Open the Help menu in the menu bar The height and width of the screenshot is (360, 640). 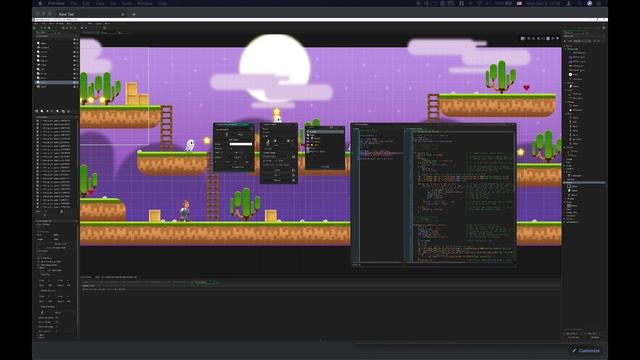(x=162, y=3)
